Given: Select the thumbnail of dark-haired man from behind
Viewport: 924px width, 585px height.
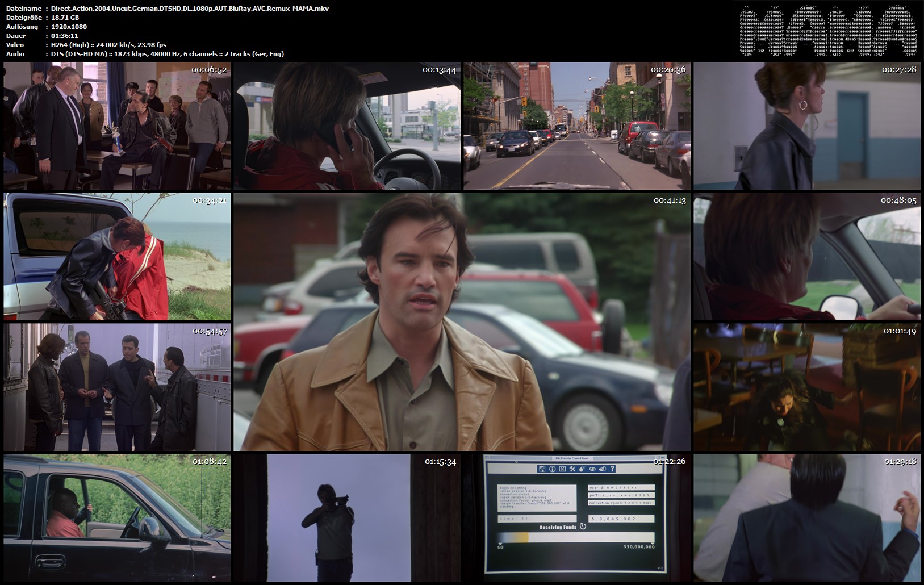Looking at the screenshot, I should 807,518.
